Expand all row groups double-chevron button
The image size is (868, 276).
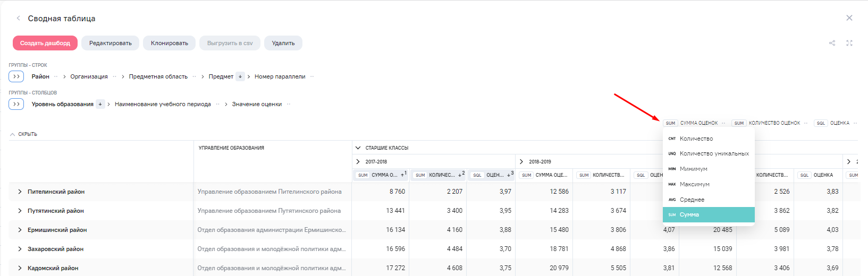16,76
